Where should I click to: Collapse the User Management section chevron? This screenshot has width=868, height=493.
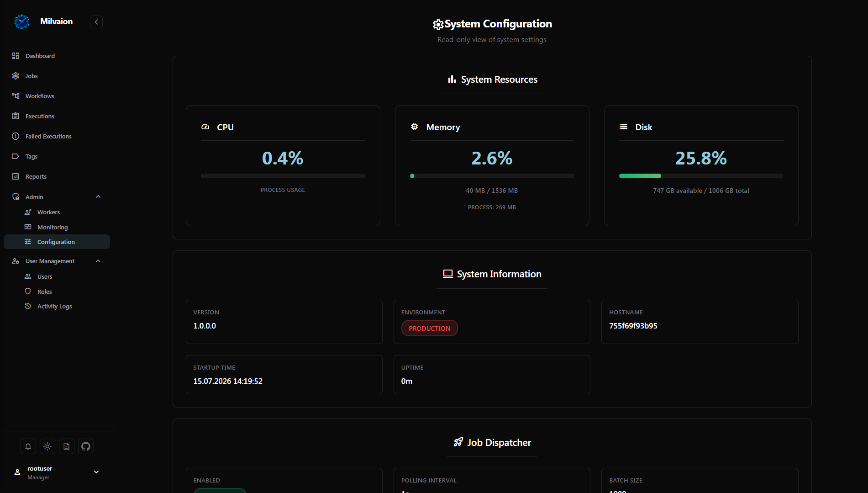(x=98, y=261)
